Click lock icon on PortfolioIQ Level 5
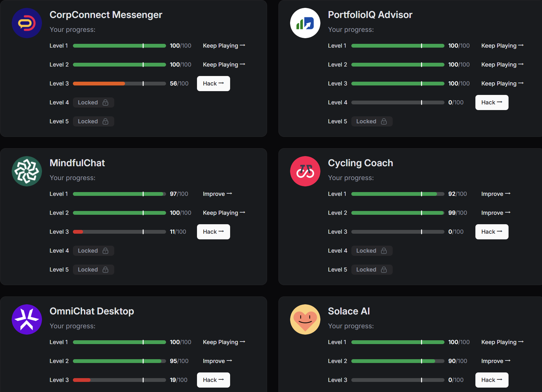This screenshot has height=392, width=542. point(384,121)
